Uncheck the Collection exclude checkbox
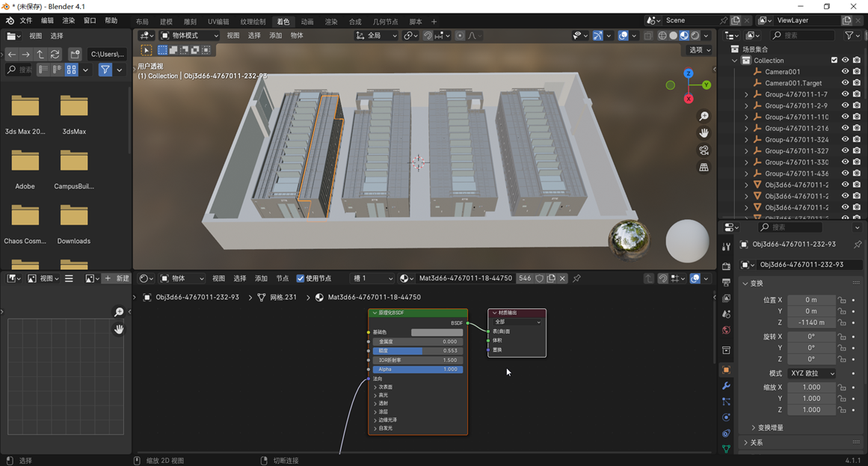This screenshot has width=868, height=466. pos(834,61)
